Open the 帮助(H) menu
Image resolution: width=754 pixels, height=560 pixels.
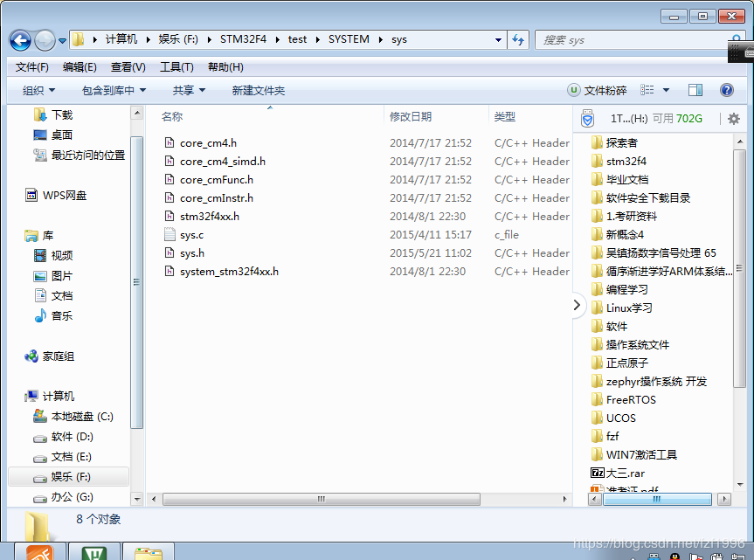(x=225, y=67)
